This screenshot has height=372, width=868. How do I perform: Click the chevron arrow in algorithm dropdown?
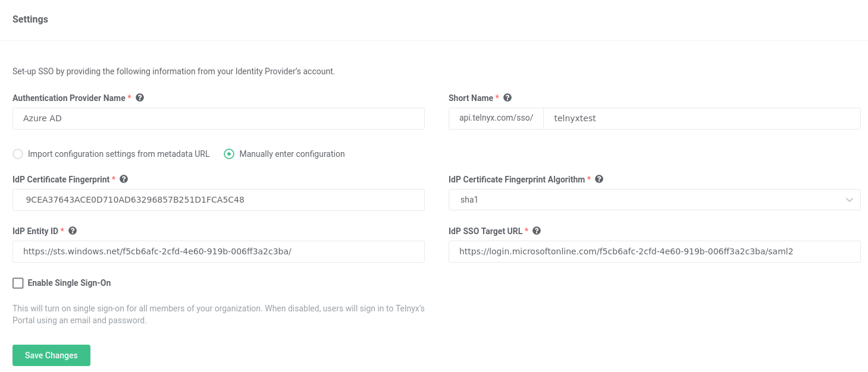click(850, 200)
